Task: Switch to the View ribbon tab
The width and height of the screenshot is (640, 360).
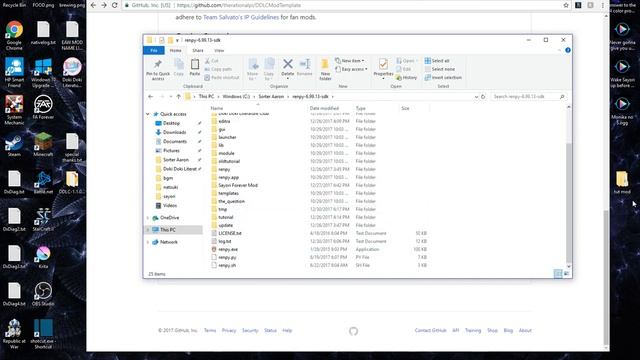Action: (219, 50)
